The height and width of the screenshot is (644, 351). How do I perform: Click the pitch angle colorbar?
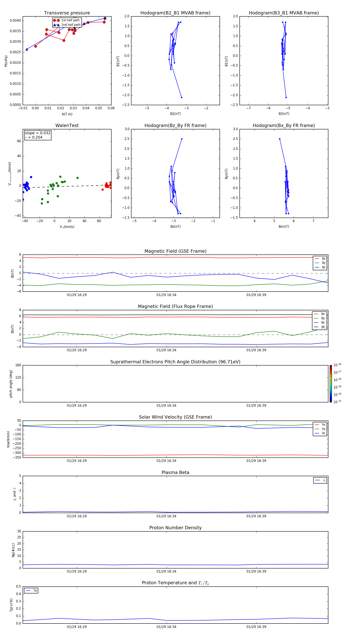(x=331, y=383)
